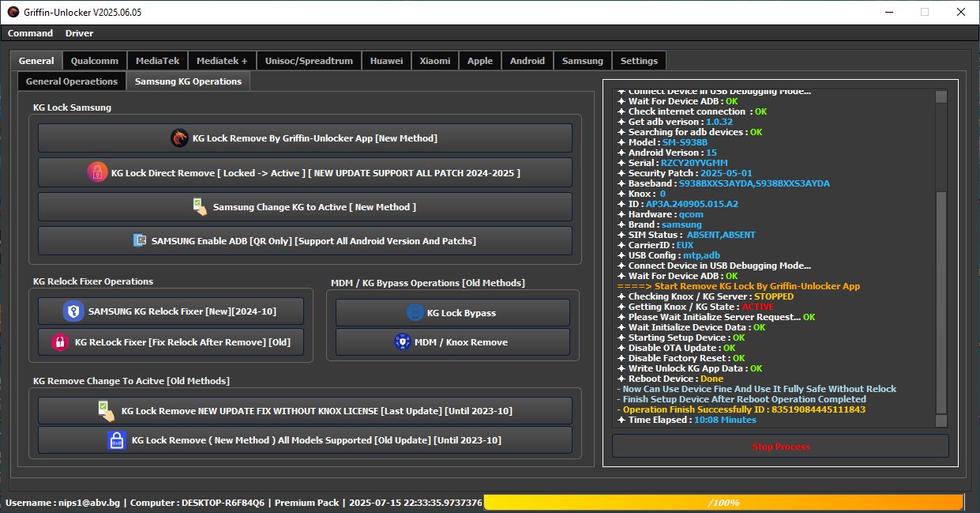980x513 pixels.
Task: Click the red lock icon on KG ReLock Fixer [Old]
Action: click(60, 342)
